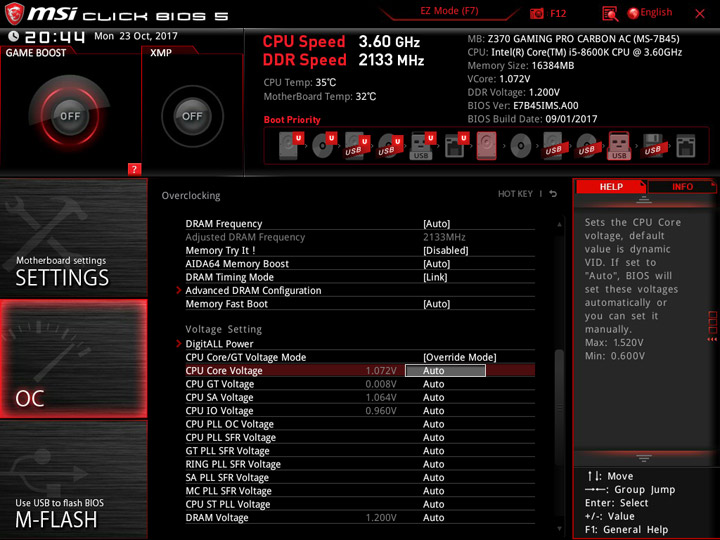The width and height of the screenshot is (720, 540).
Task: Select the legacy CD/DVD boot icon without badge
Action: tap(521, 146)
